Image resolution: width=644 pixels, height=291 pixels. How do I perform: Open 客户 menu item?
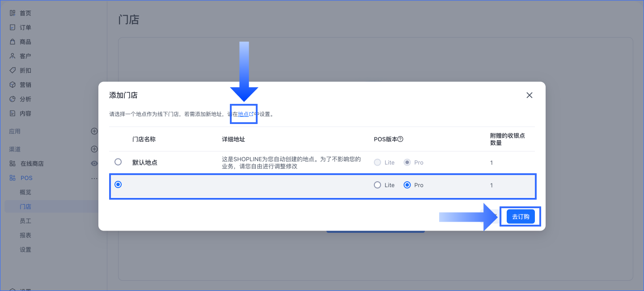[x=25, y=56]
